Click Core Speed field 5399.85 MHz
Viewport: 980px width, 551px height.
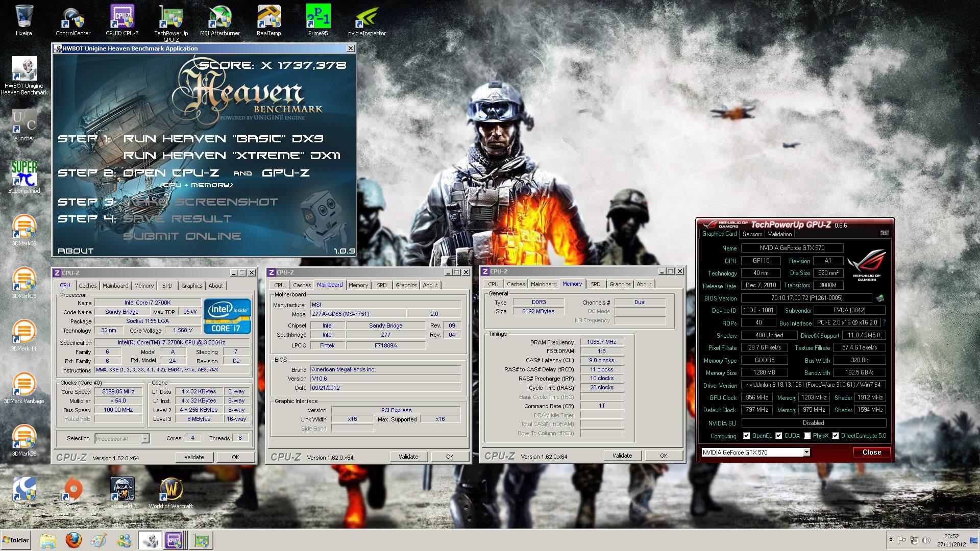click(119, 392)
